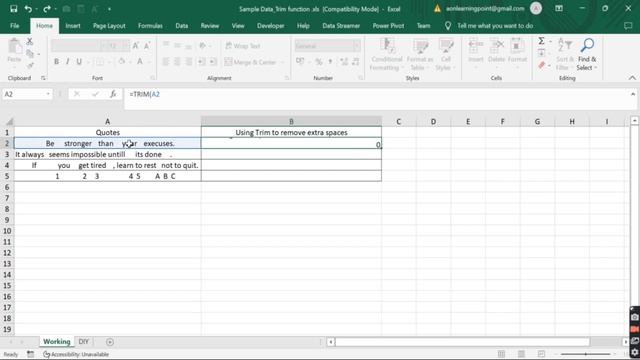Toggle Wrap Text
This screenshot has width=640, height=360.
tap(243, 46)
